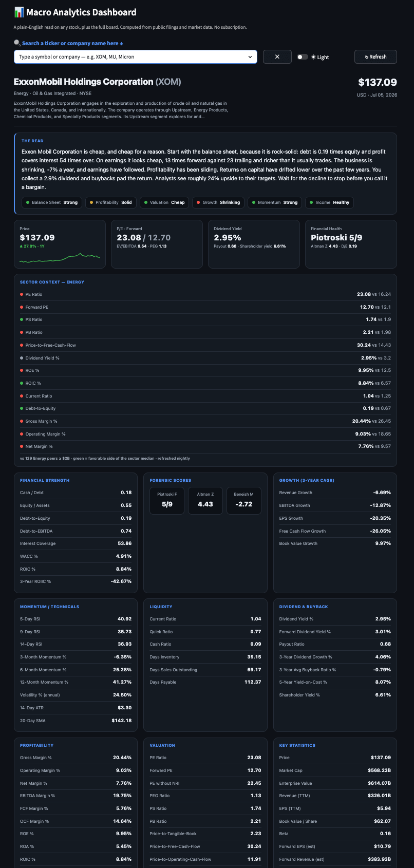
Task: Click the red dot beside Gross Margin % in Sector Context
Action: pyautogui.click(x=22, y=421)
